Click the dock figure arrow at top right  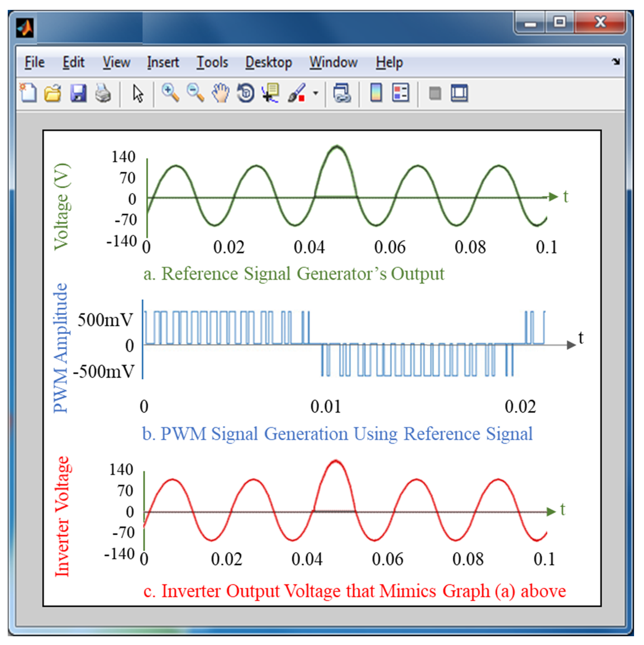click(x=616, y=61)
